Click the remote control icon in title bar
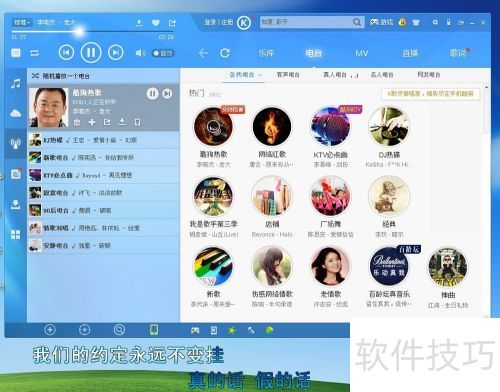Viewport: 500px width, 392px height. (x=449, y=22)
